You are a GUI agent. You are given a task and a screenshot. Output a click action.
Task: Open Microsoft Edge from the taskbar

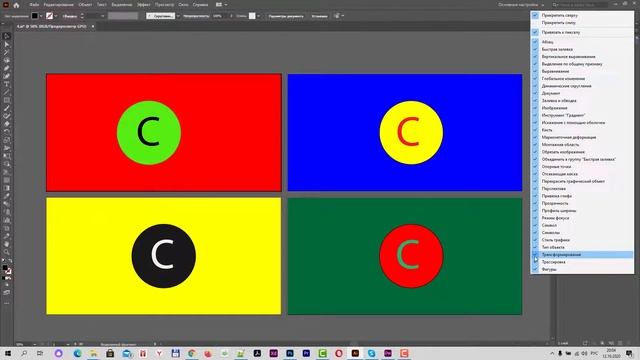pyautogui.click(x=78, y=353)
